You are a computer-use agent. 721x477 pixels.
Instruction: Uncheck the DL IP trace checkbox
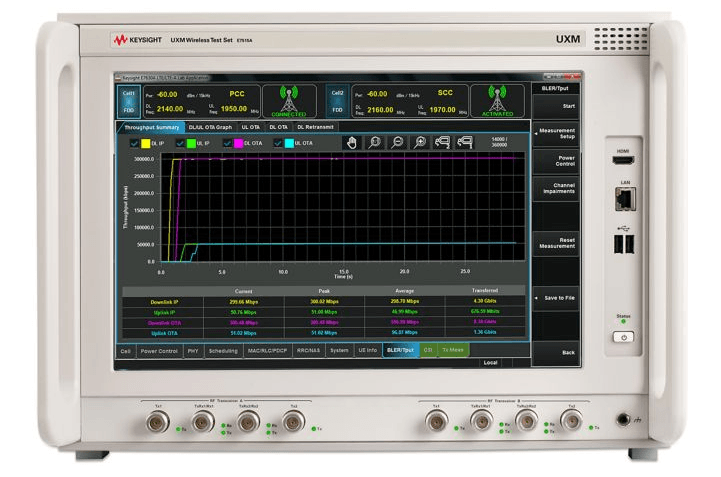click(134, 144)
